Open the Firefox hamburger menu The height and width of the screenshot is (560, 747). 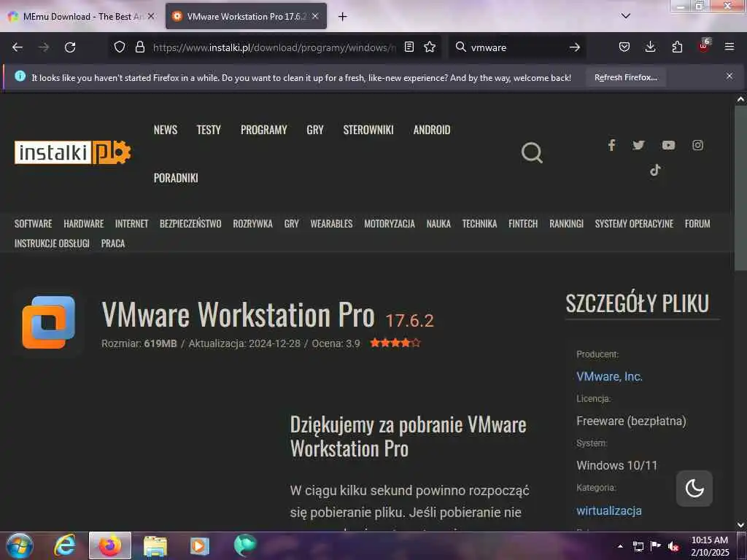pos(729,47)
